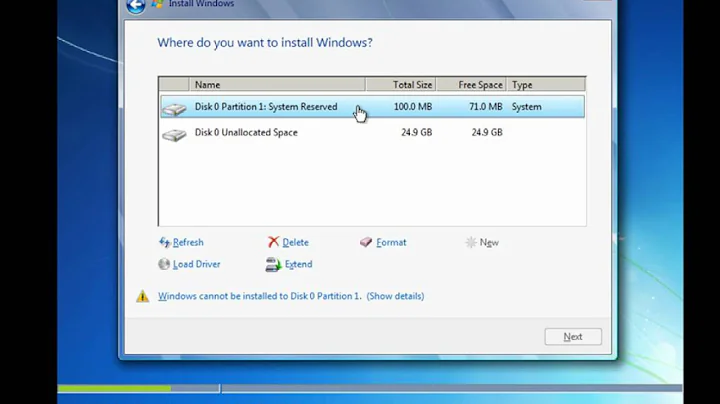Click the Refresh arrows icon
Image resolution: width=720 pixels, height=404 pixels.
pyautogui.click(x=164, y=242)
